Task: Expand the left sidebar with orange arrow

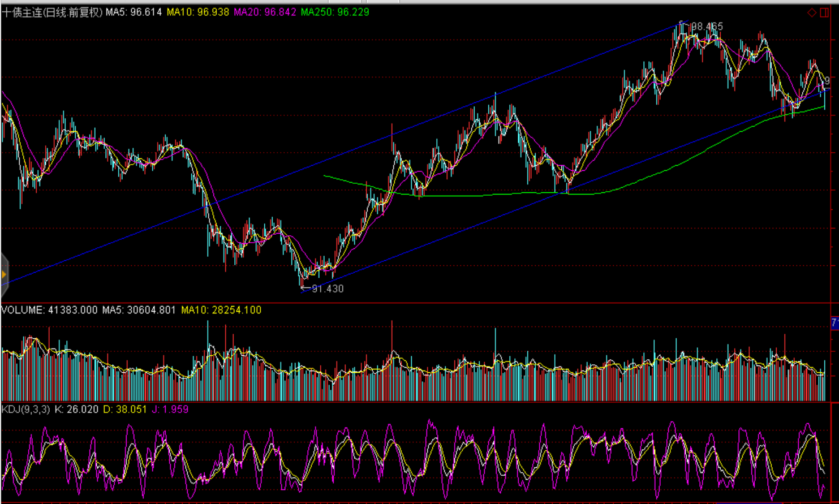Action: pos(4,275)
